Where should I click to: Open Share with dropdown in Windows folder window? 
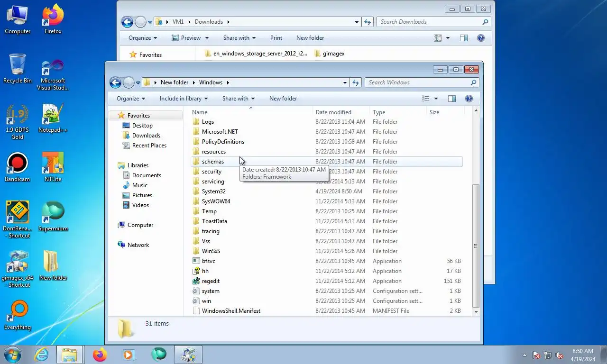(x=239, y=99)
